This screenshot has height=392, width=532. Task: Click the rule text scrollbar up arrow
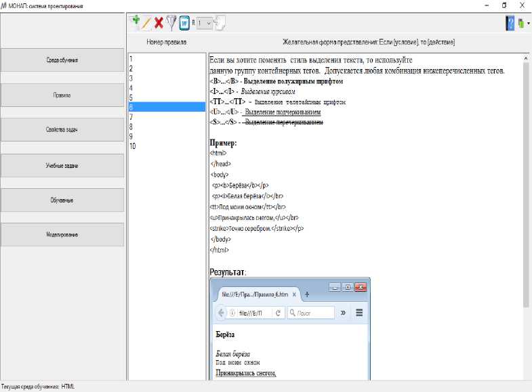click(x=526, y=58)
